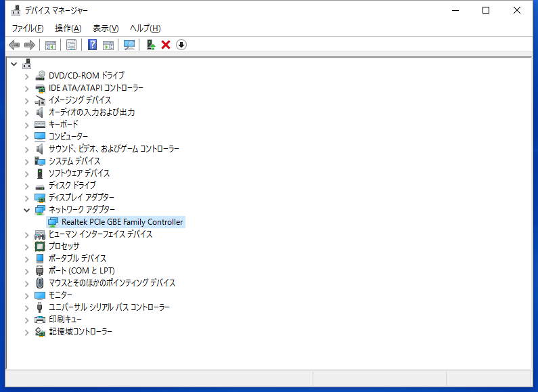Expand DVD/CD-ROM ドライブ category
538x392 pixels.
(x=27, y=77)
